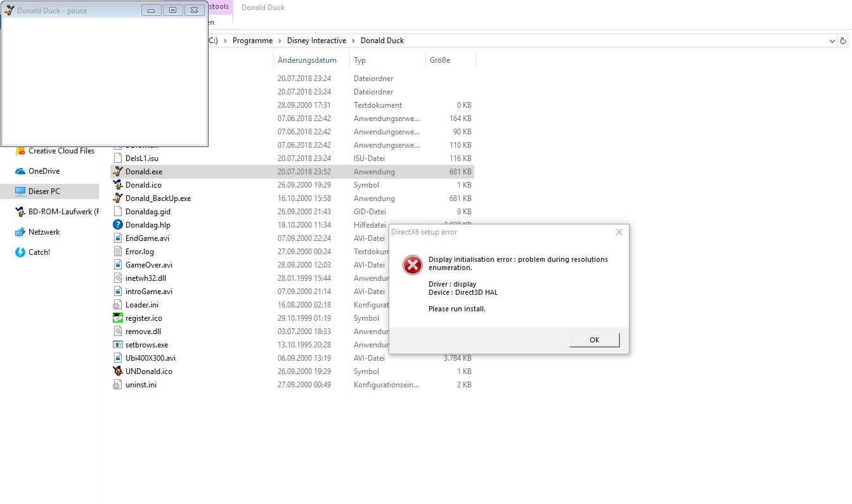Click Donald Duck breadcrumb segment
The image size is (852, 504).
[x=382, y=41]
